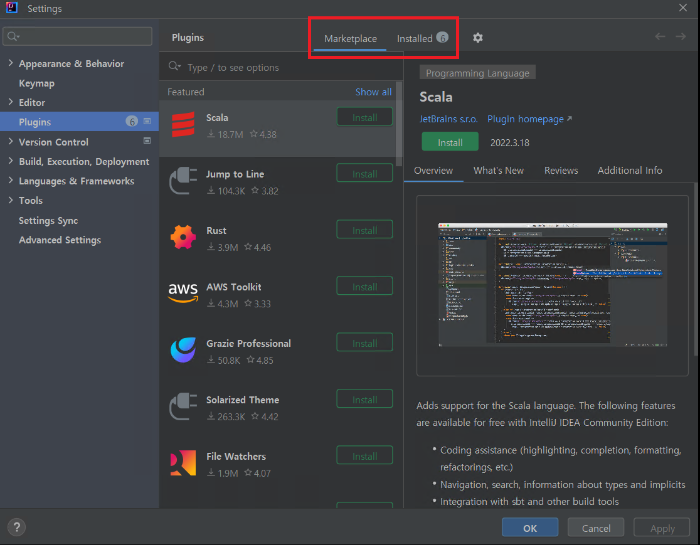This screenshot has height=545, width=700.
Task: Open the plugins gear settings menu
Action: coord(478,38)
